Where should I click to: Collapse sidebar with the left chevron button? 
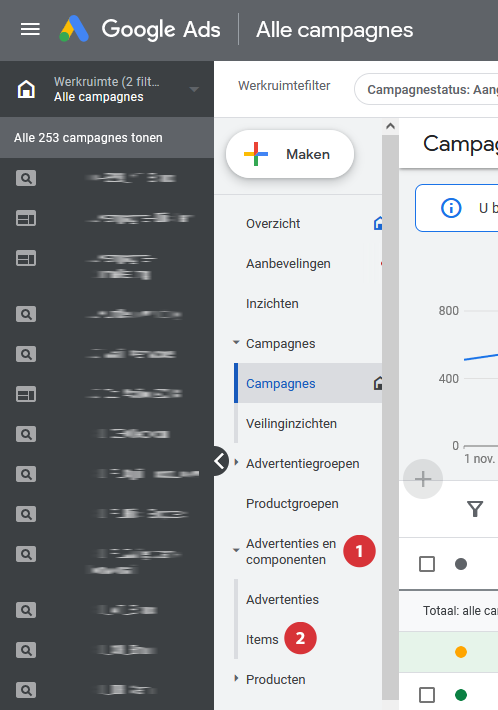coord(220,461)
